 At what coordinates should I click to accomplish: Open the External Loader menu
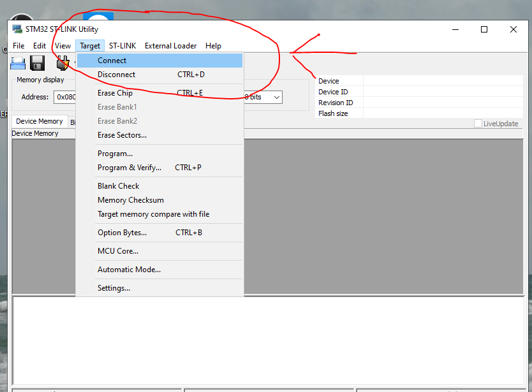(170, 46)
